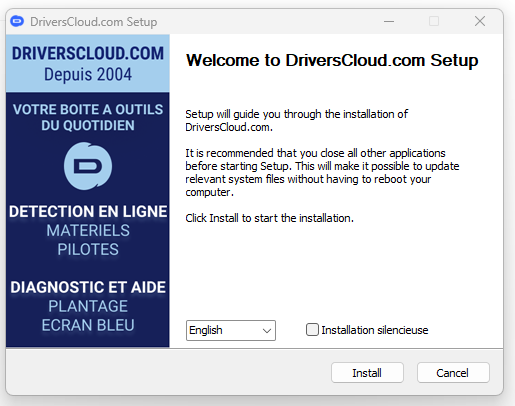Screen dimensions: 515x406
Task: Enable the Installation silencieuse checkbox
Action: click(x=312, y=330)
